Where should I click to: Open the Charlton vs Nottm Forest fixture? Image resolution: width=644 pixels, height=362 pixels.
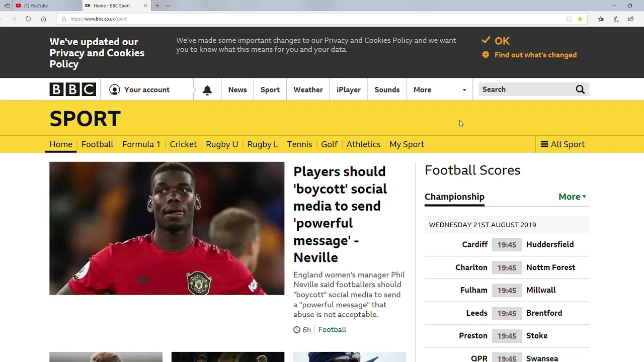(507, 267)
